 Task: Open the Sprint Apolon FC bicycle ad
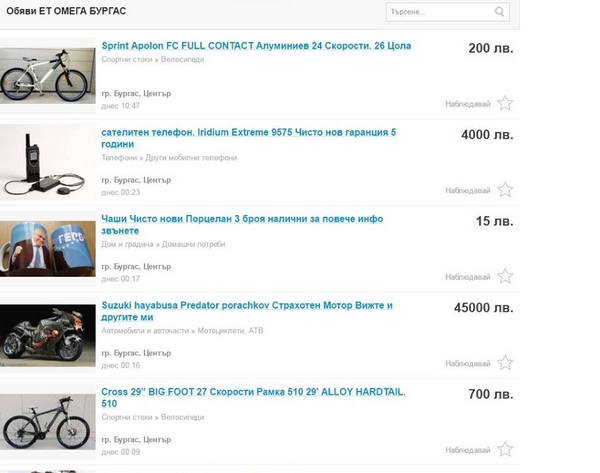[256, 46]
